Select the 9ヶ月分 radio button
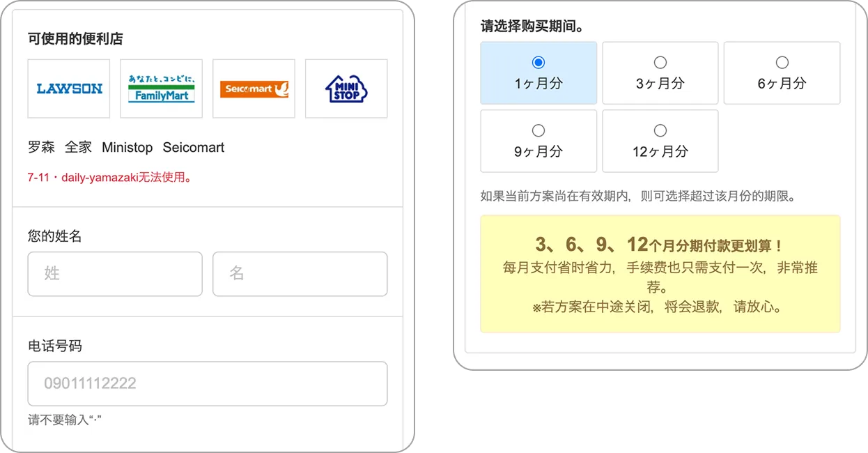Screen dimensions: 868x453 [538, 130]
